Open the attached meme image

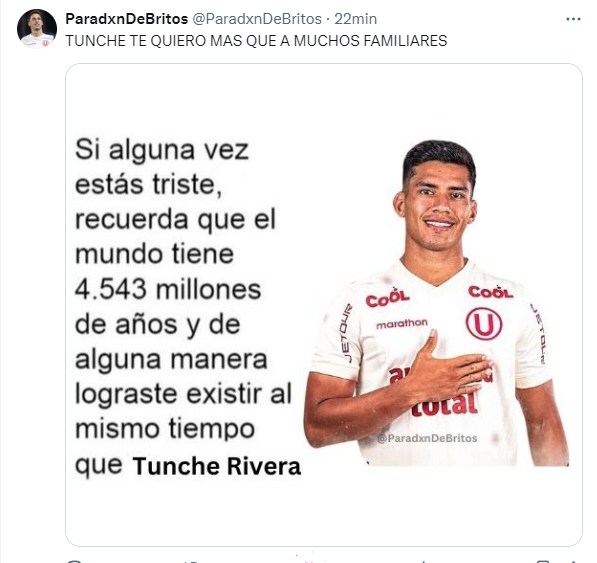pos(324,305)
